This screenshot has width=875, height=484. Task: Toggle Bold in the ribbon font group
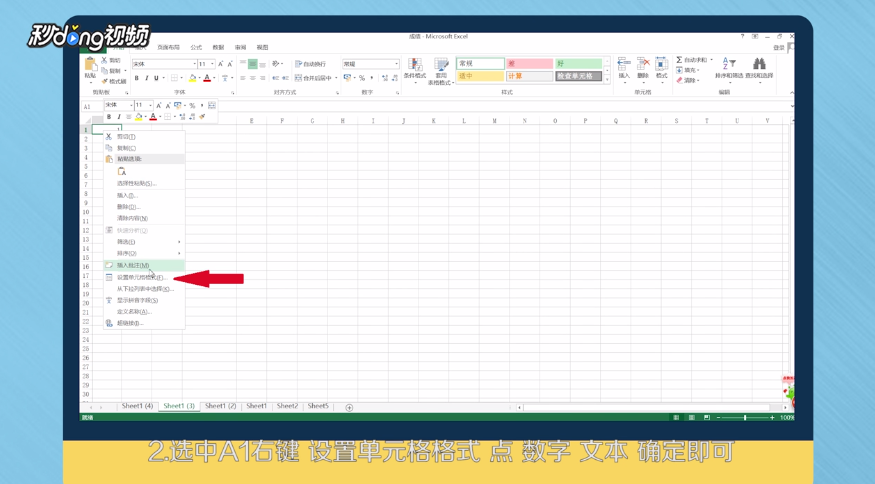[137, 78]
